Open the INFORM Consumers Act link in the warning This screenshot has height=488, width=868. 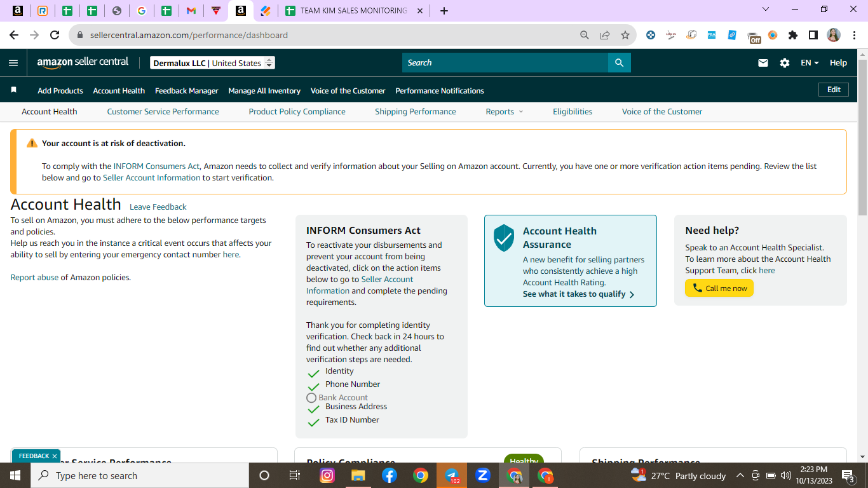coord(156,166)
